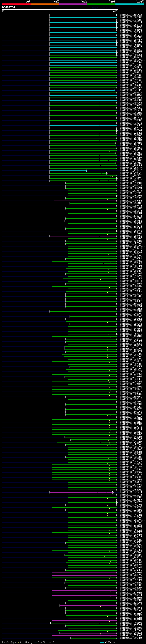Click the UniRef100_Q6HKA6 label
This screenshot has width=146, height=644.
pos(131,572)
